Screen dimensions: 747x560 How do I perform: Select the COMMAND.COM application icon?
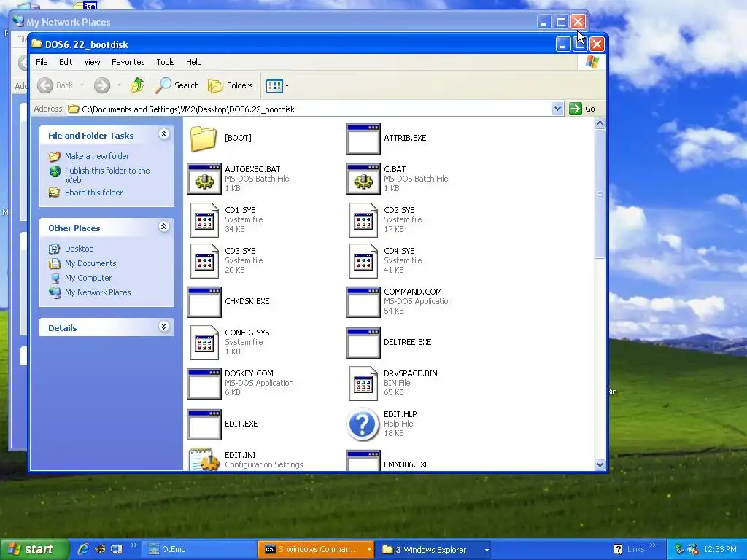pyautogui.click(x=363, y=302)
